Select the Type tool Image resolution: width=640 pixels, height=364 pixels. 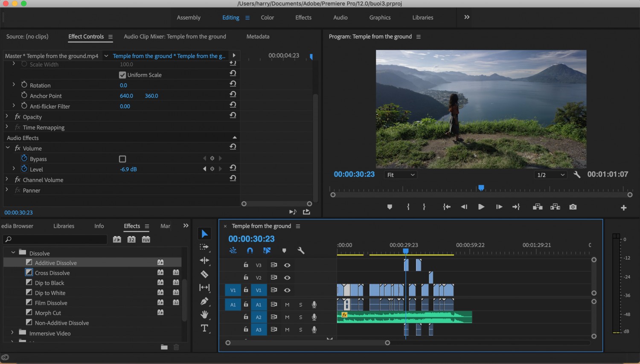(204, 328)
